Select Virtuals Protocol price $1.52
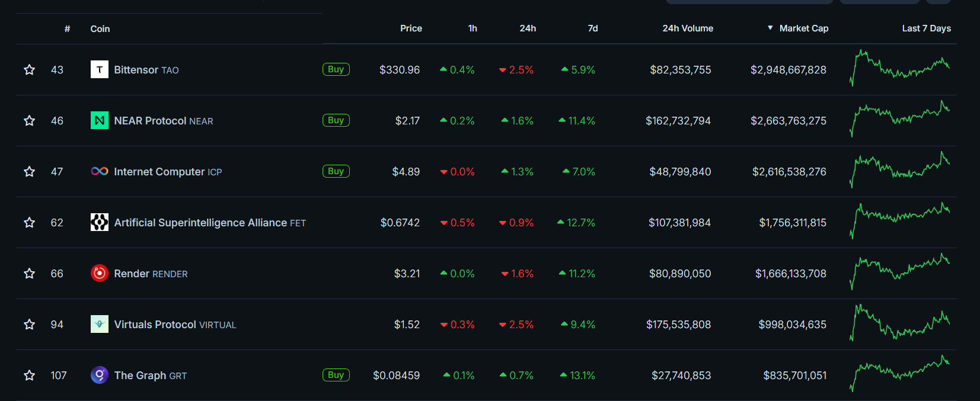The height and width of the screenshot is (401, 980). [x=407, y=325]
